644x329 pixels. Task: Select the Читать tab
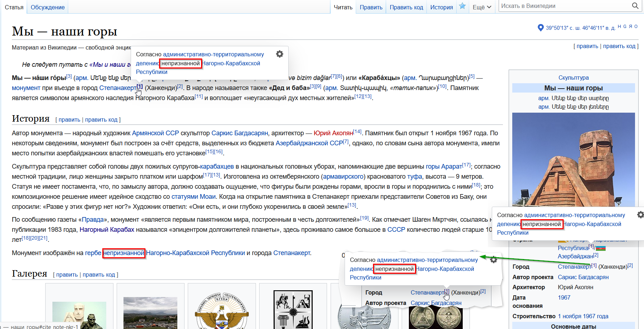[x=343, y=7]
